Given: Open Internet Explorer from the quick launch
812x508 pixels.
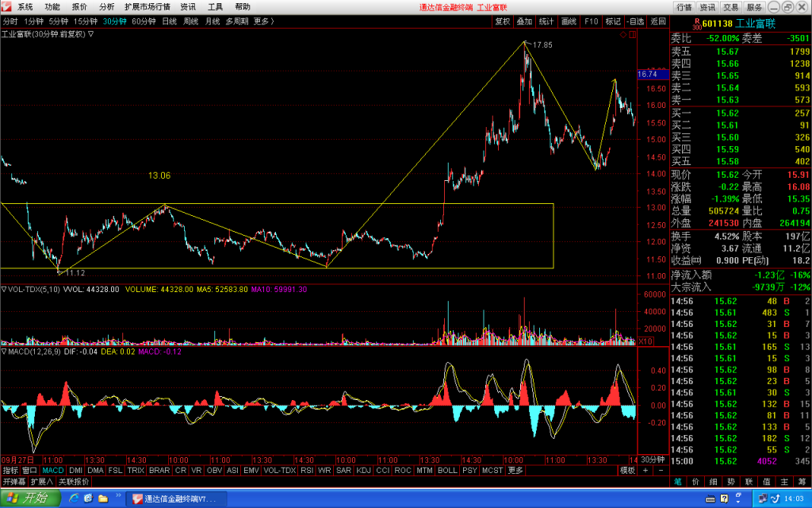Looking at the screenshot, I should (74, 498).
